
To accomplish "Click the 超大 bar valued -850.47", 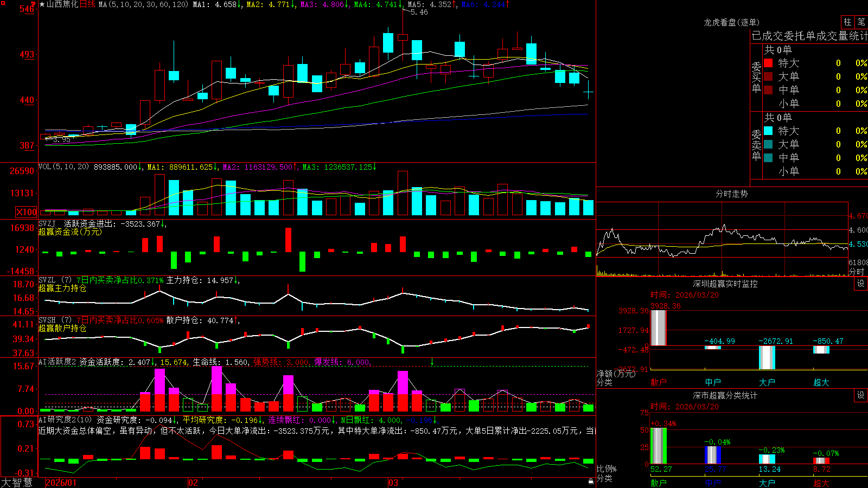I will click(x=821, y=350).
